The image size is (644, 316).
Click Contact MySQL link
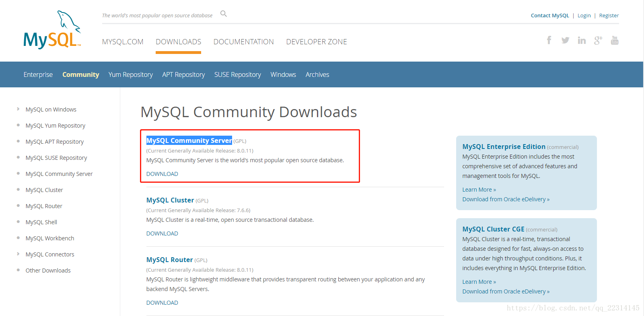(x=550, y=16)
